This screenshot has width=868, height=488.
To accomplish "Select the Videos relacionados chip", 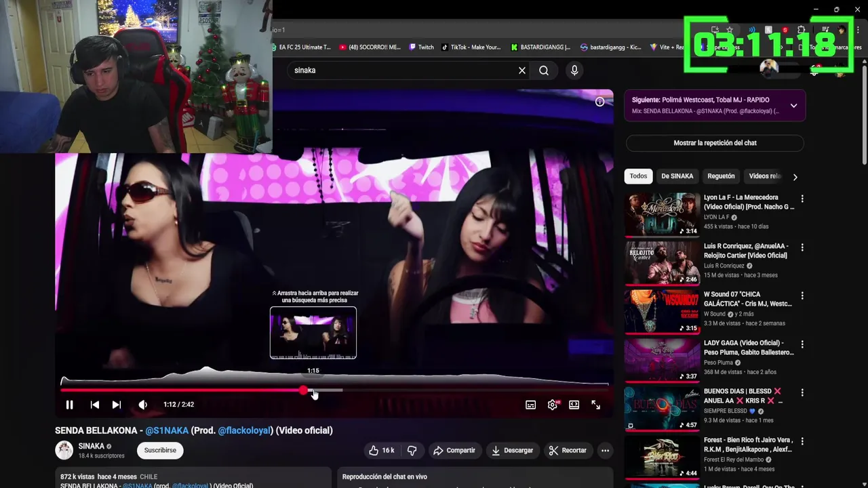I will tap(764, 176).
